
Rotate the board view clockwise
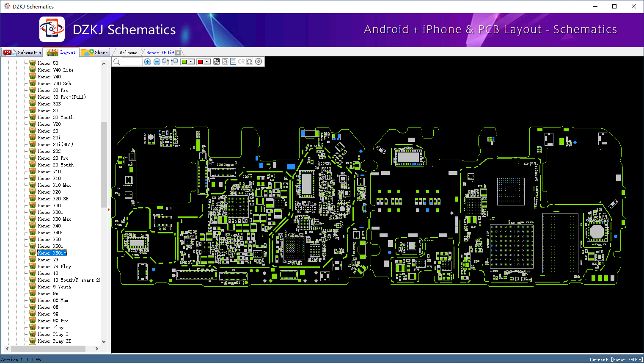(165, 62)
